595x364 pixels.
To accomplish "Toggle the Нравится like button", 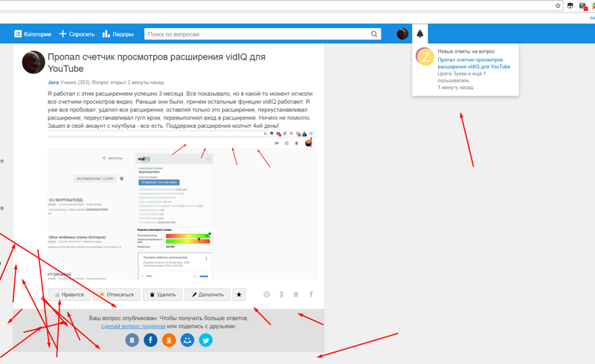I will click(68, 295).
